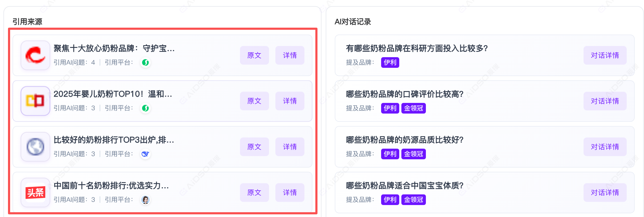
Task: Click green platform icon in first source row
Action: tap(145, 62)
